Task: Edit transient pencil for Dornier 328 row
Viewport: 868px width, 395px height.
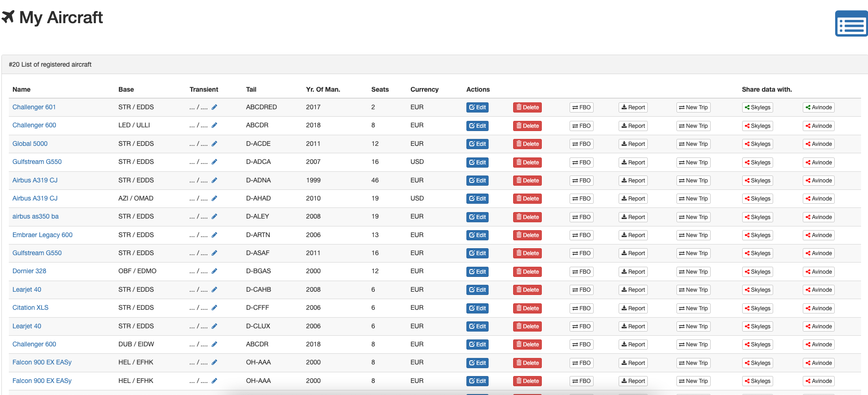Action: (x=214, y=271)
